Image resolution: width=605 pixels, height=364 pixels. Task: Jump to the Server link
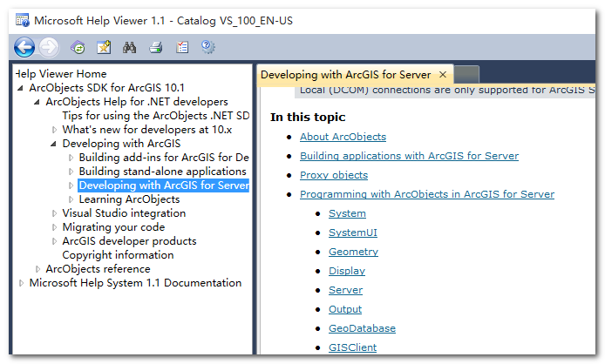point(346,290)
